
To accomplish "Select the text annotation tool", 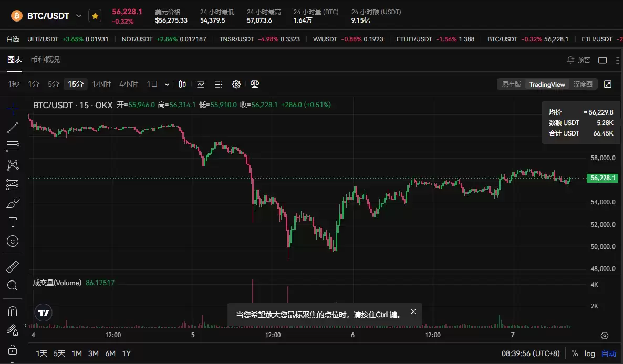I will [13, 222].
